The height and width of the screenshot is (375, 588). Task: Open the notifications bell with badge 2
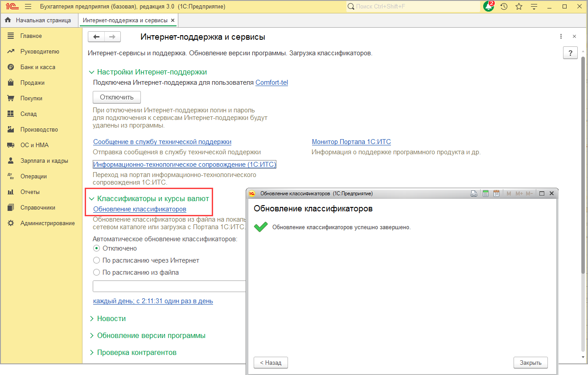[489, 6]
